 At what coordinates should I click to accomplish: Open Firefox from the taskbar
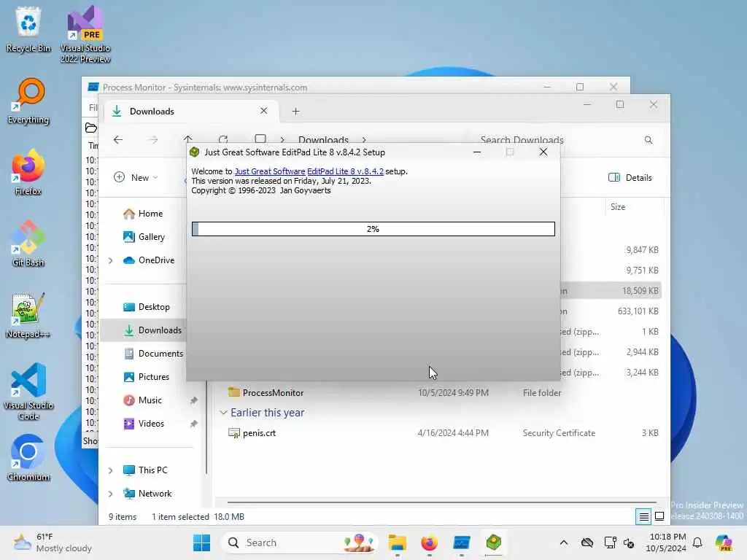tap(429, 542)
